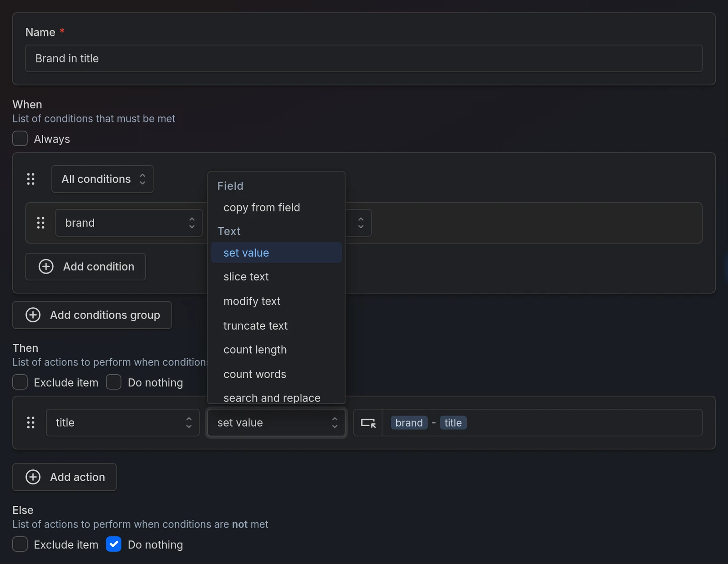728x564 pixels.
Task: Open the partially hidden condition operator dropdown
Action: click(x=359, y=223)
